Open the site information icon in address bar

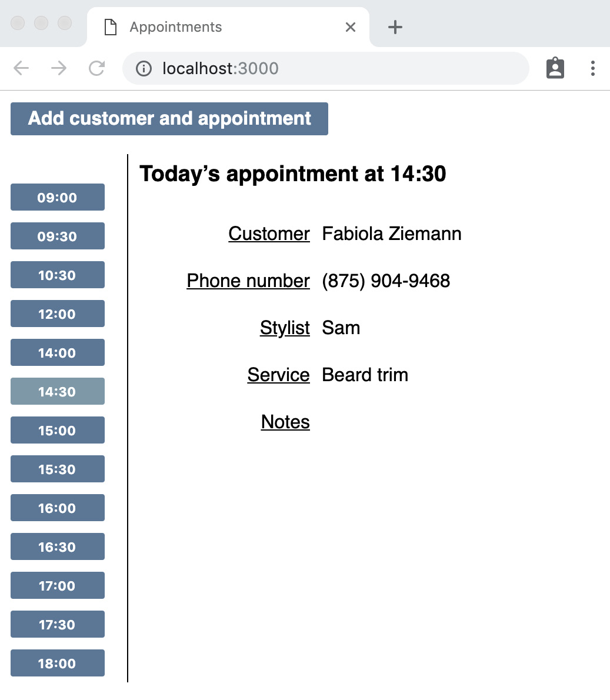pyautogui.click(x=143, y=68)
